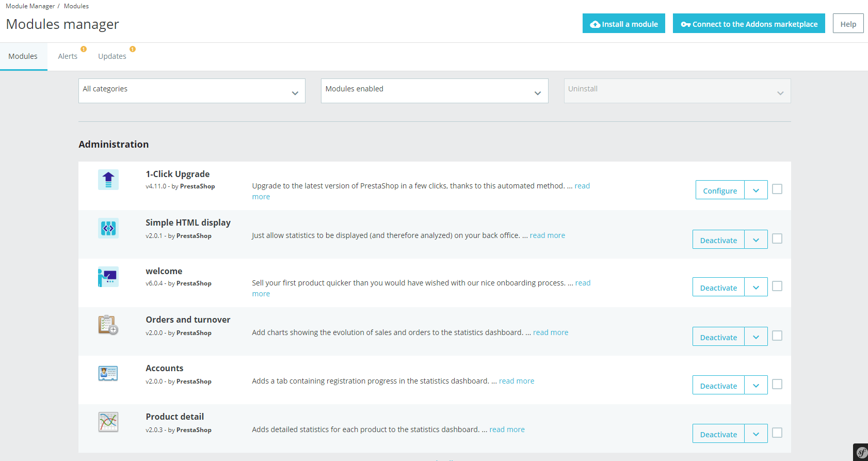Click the Simple HTML display title

188,222
